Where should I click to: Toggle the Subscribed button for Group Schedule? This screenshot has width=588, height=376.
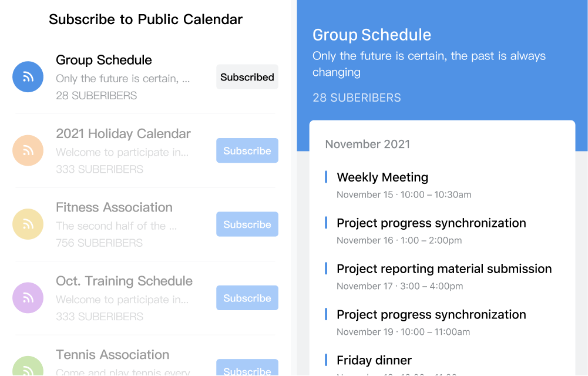tap(247, 77)
